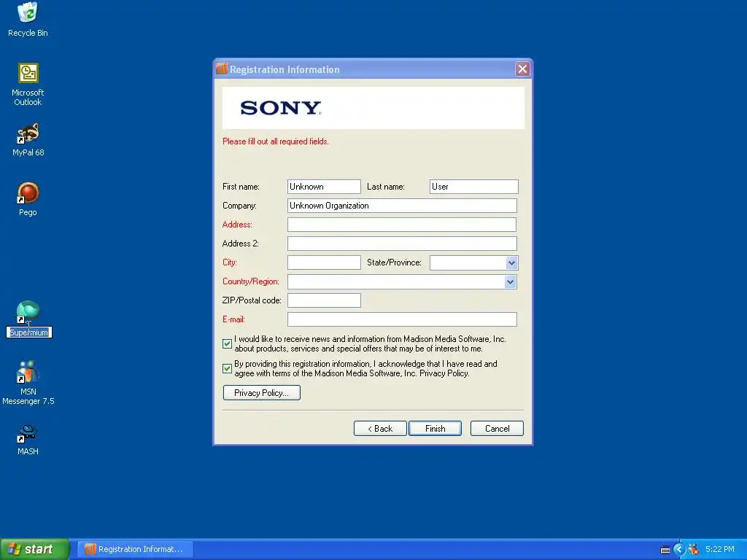Focus the required Address field

pyautogui.click(x=402, y=225)
